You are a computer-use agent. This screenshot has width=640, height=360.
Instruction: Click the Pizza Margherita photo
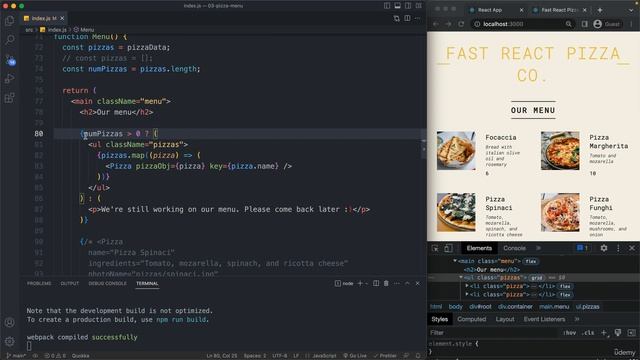pyautogui.click(x=560, y=151)
